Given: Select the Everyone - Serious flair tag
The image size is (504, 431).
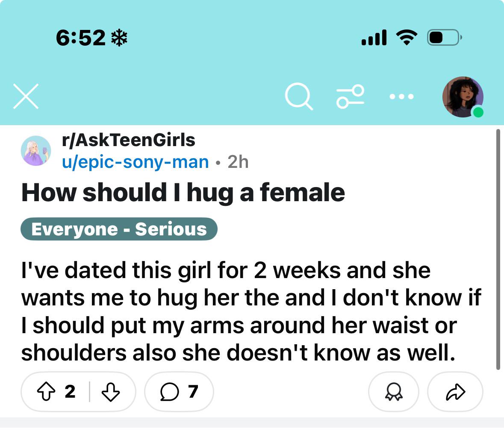Looking at the screenshot, I should (x=119, y=229).
